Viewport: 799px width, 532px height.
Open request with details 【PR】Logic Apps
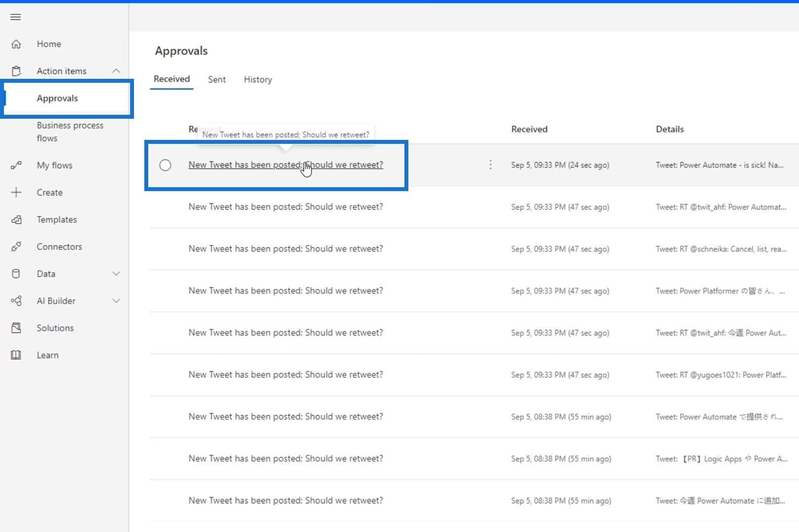[286, 459]
